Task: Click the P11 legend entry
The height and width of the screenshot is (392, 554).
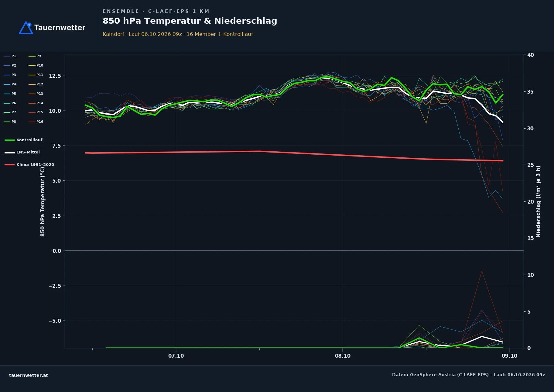Action: tap(36, 75)
